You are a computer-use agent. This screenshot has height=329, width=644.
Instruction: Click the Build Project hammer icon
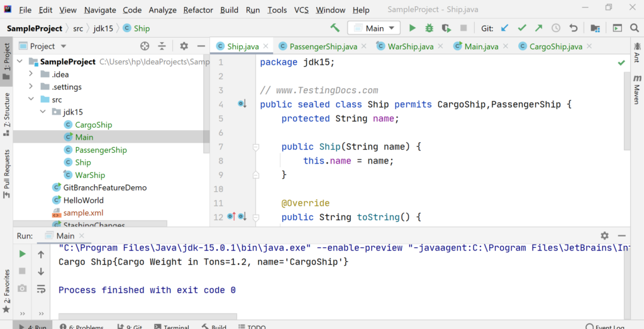(x=335, y=28)
